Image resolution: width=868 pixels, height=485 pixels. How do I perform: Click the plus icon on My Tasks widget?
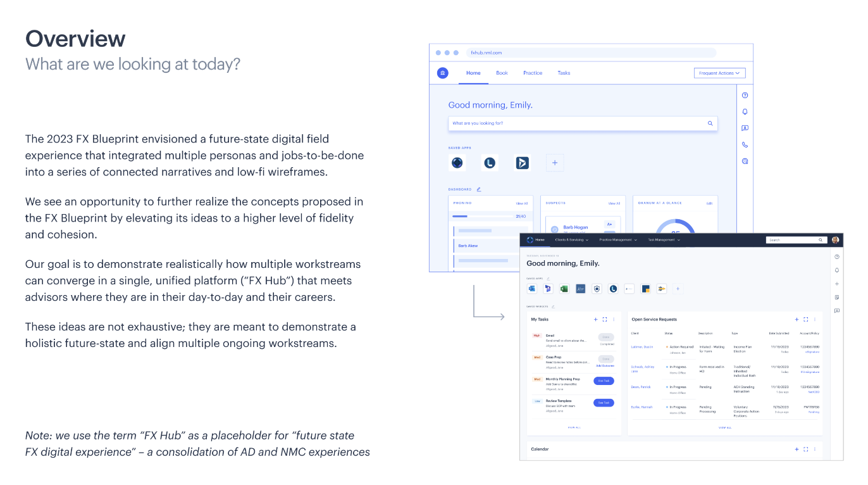pos(595,320)
